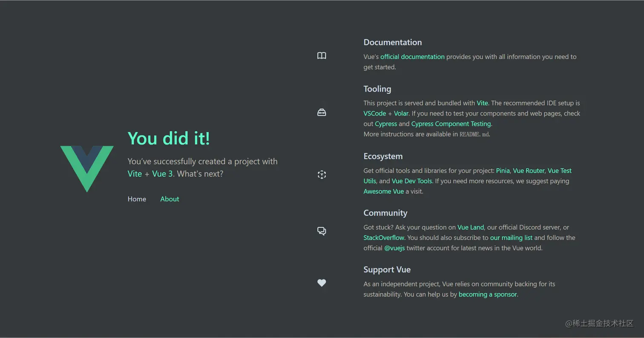Open the Vue Dev Tools link
The width and height of the screenshot is (644, 338).
coord(412,181)
